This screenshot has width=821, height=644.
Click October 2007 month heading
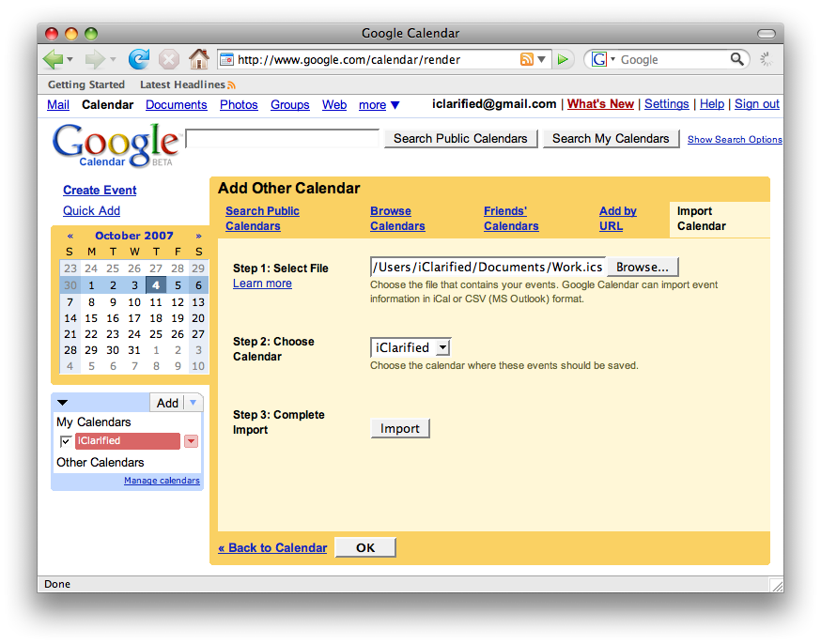click(x=134, y=236)
